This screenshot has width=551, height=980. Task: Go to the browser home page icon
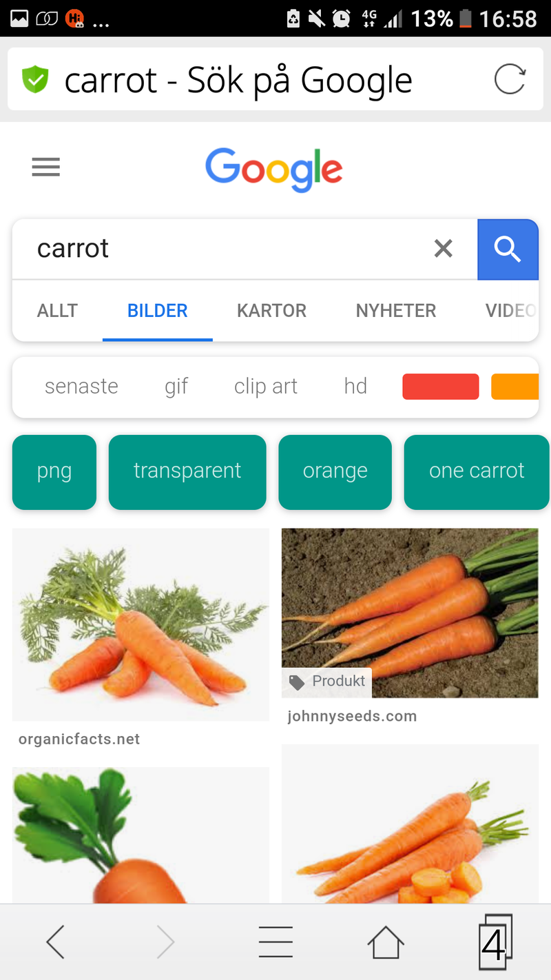click(x=385, y=941)
